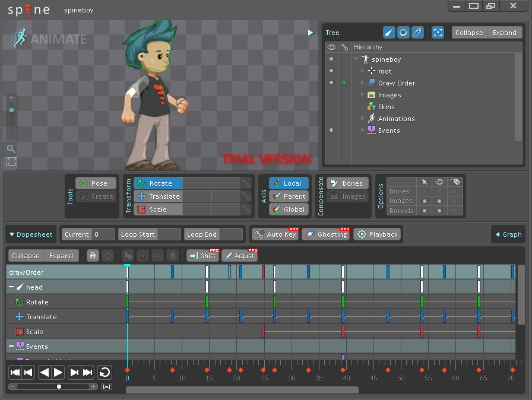Toggle the loop playback icon
The width and height of the screenshot is (532, 400).
pos(104,373)
